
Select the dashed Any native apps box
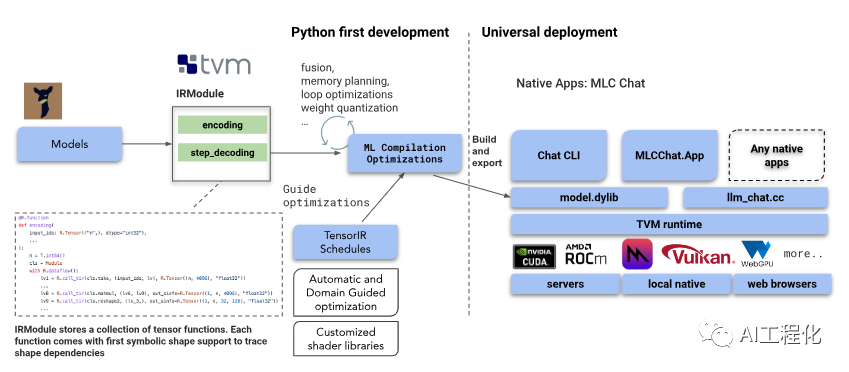tap(777, 155)
